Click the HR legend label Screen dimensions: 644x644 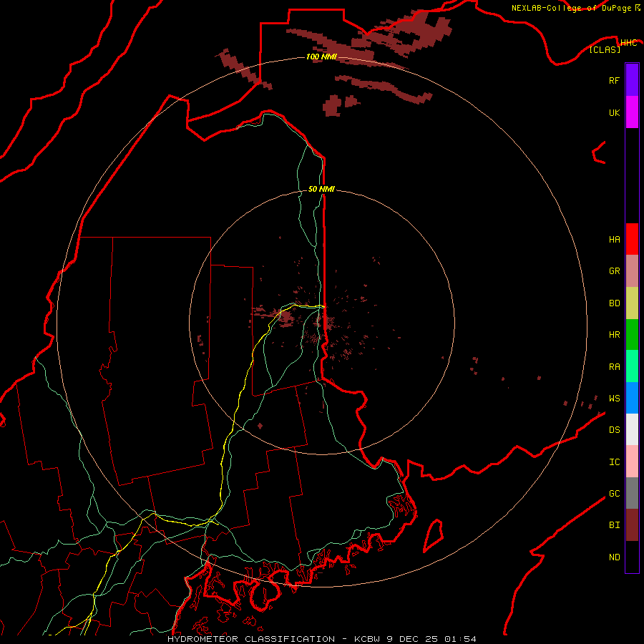pyautogui.click(x=614, y=335)
